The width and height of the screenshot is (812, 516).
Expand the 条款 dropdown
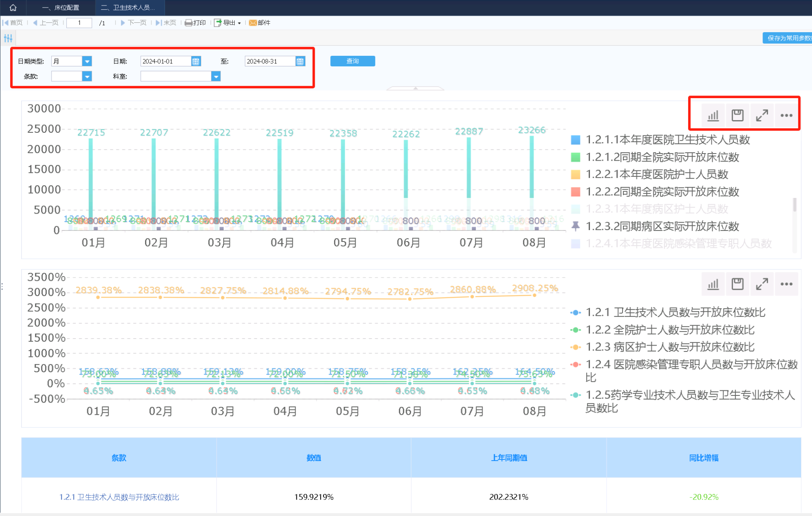[87, 77]
